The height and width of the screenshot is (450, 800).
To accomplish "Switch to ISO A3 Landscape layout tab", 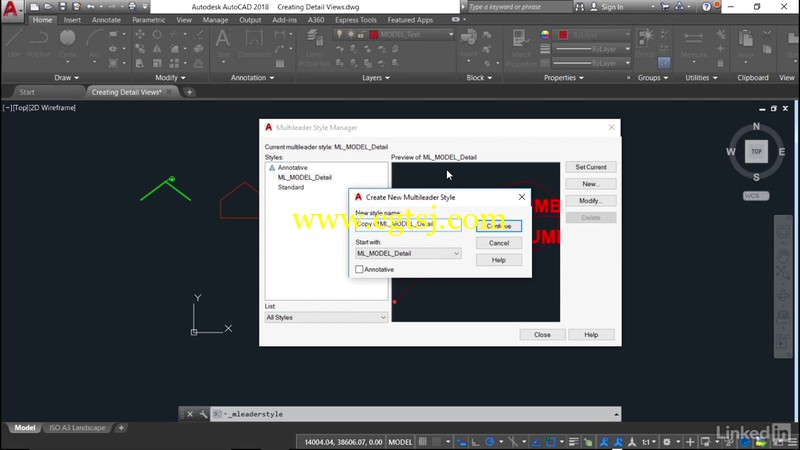I will (x=77, y=428).
